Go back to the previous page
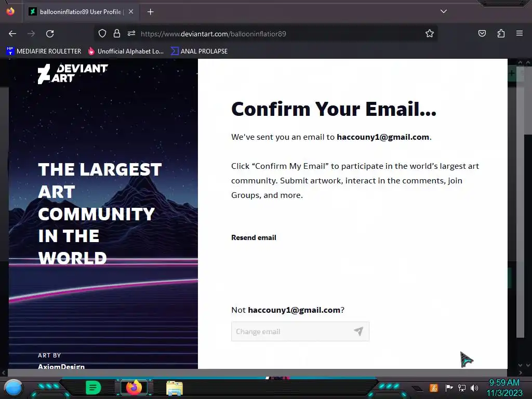Screen dimensions: 532x399 click(12, 34)
